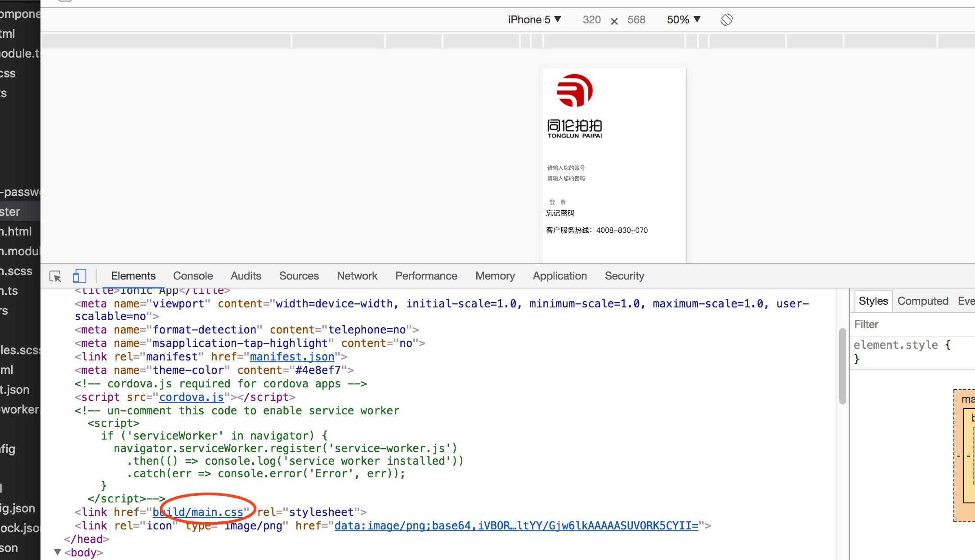Select the viewport meta tag line
Viewport: 975px width, 560px height.
[x=442, y=310]
